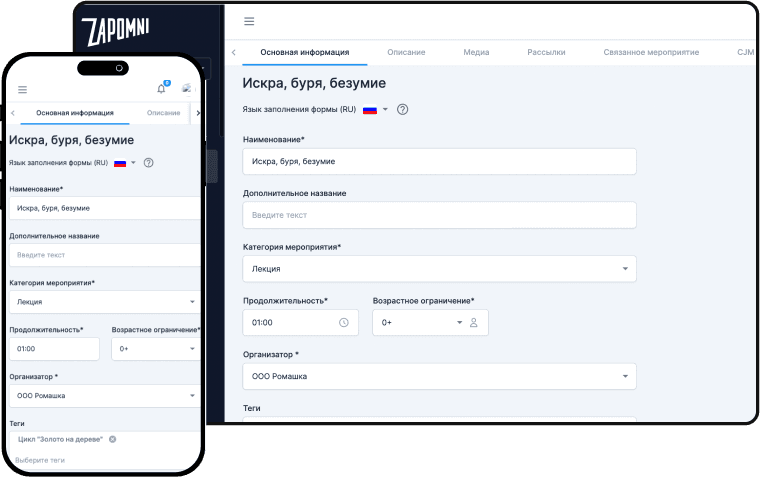760x477 pixels.
Task: Open notifications bell on the phone
Action: (x=162, y=89)
